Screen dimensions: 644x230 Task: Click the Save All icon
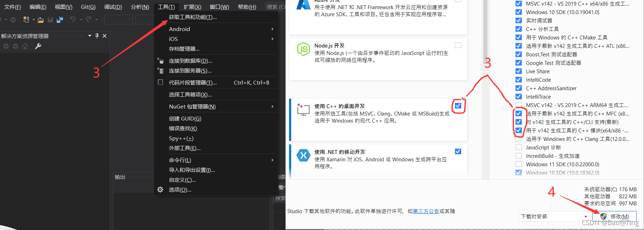click(x=60, y=20)
